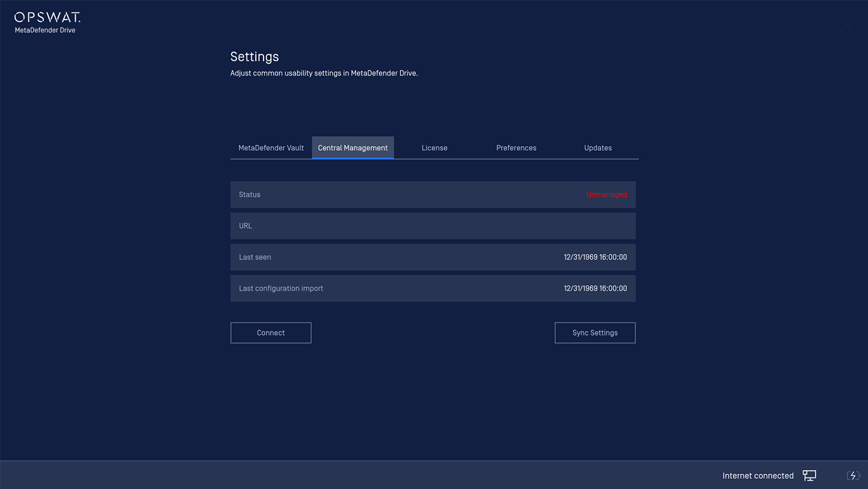This screenshot has height=489, width=868.
Task: Click the Last seen timestamp value
Action: tap(595, 257)
